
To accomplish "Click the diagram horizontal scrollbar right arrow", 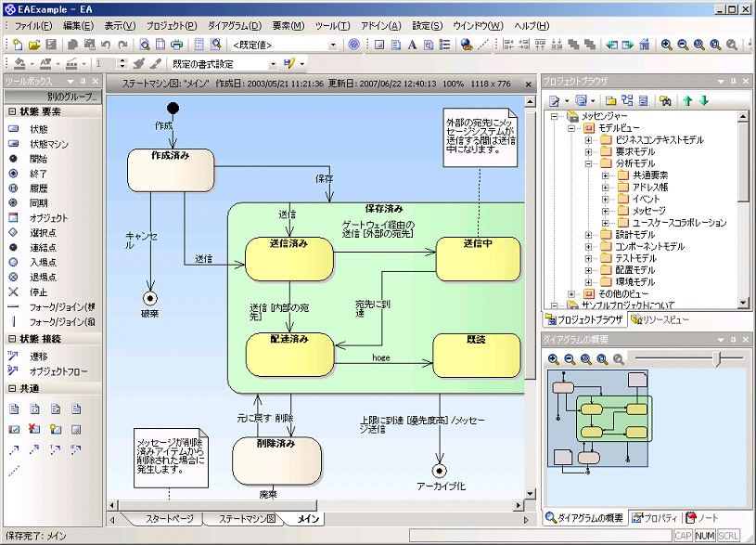I will click(x=519, y=505).
